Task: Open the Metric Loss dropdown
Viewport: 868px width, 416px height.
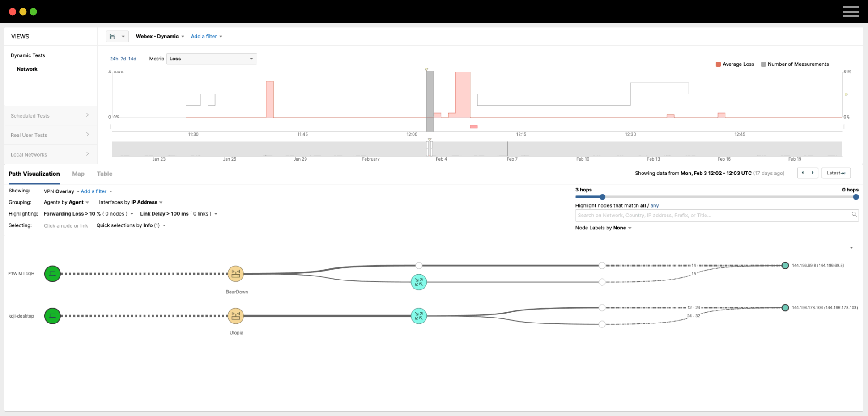Action: pyautogui.click(x=212, y=59)
